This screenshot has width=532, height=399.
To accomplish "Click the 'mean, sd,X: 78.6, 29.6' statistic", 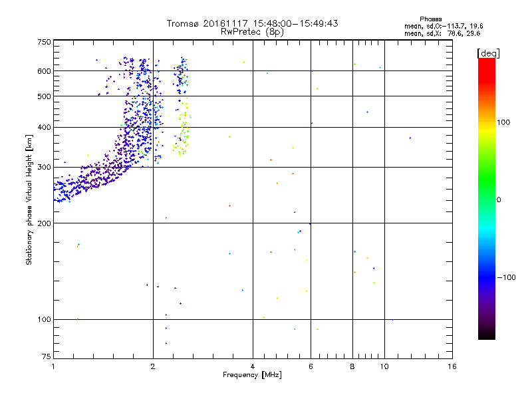I will (x=442, y=33).
